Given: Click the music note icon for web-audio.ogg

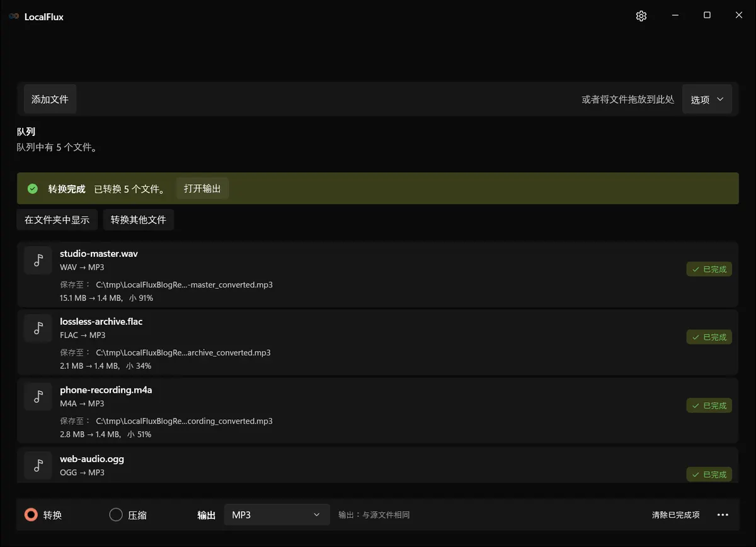Looking at the screenshot, I should pyautogui.click(x=38, y=465).
